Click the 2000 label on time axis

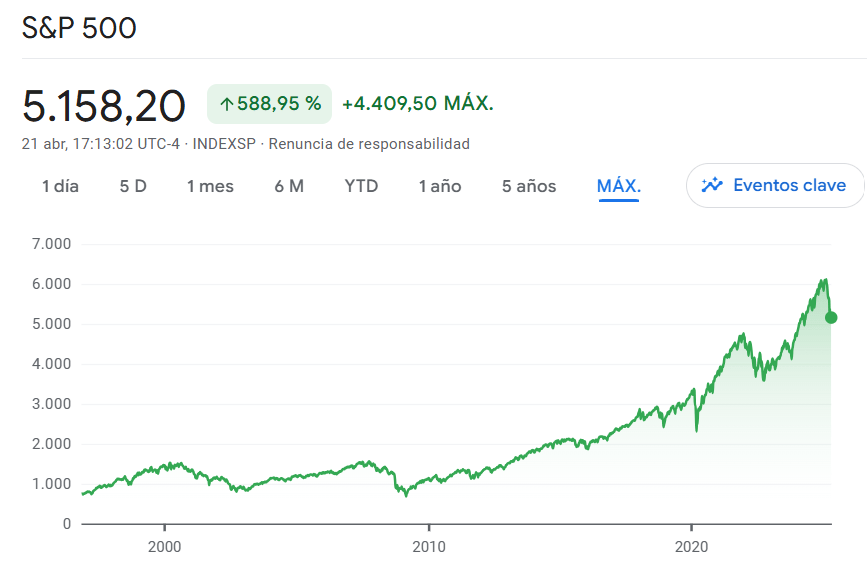(x=164, y=547)
